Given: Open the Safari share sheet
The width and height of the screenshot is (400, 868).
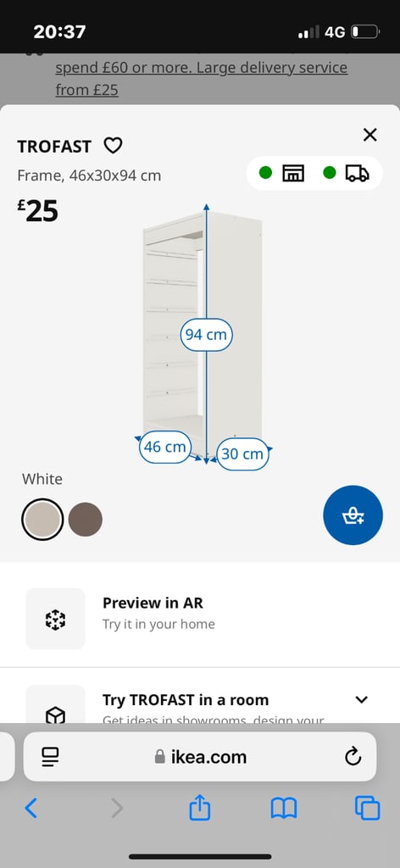Looking at the screenshot, I should [x=200, y=808].
